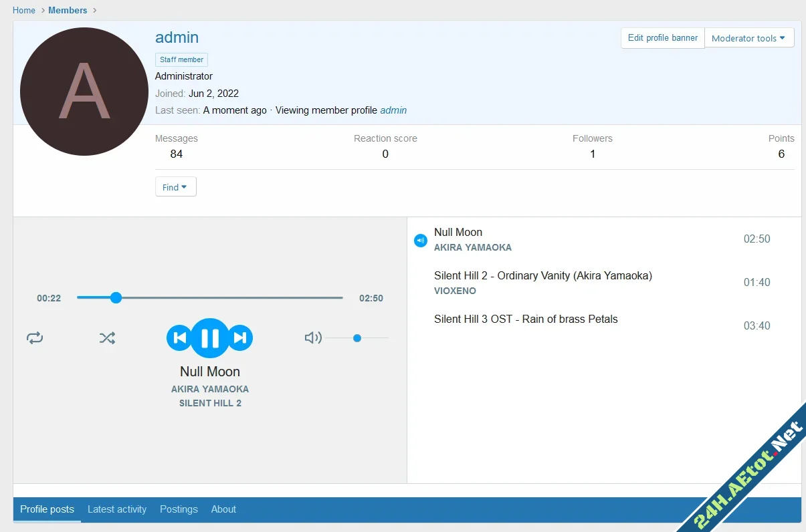Adjust the volume slider handle
Screen dimensions: 806x532
[357, 338]
